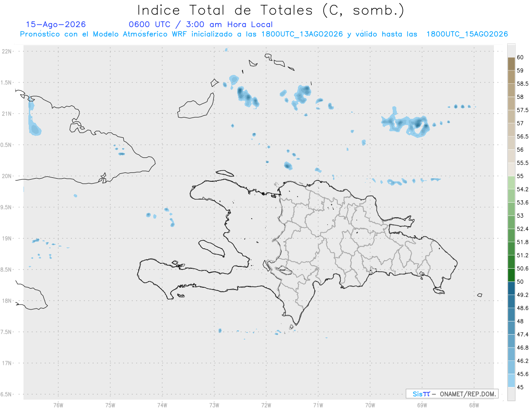Click the colorbar value label 55.5
The width and height of the screenshot is (532, 411).
coord(522,163)
